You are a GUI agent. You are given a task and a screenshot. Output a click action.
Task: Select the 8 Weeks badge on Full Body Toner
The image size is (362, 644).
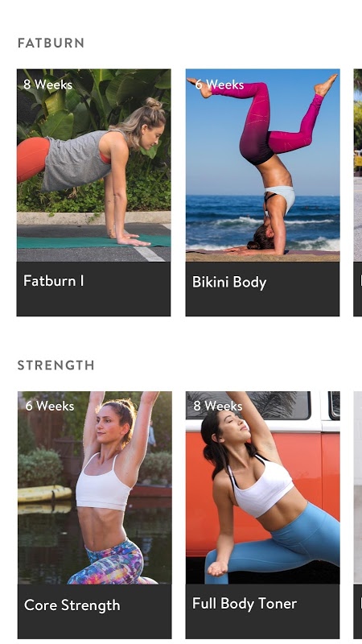point(217,407)
